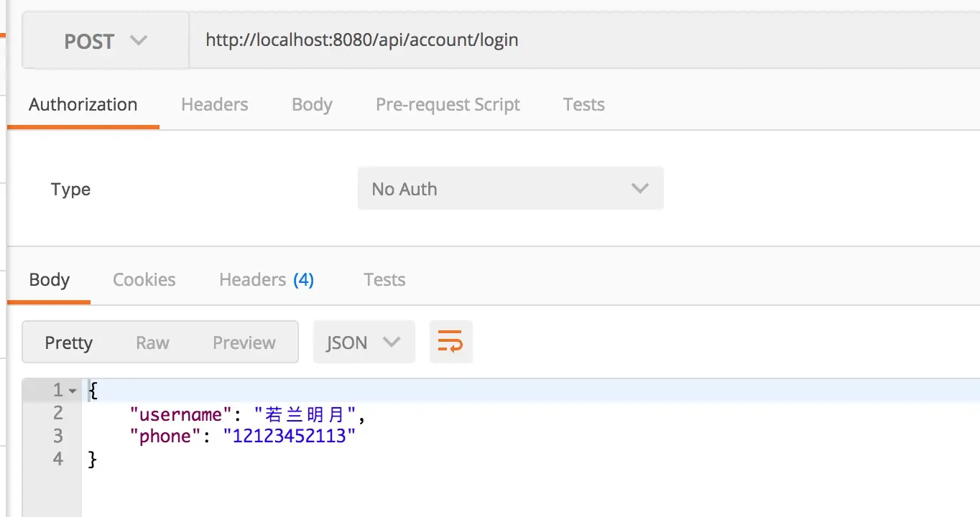The width and height of the screenshot is (980, 517).
Task: Click the Type label
Action: click(70, 190)
